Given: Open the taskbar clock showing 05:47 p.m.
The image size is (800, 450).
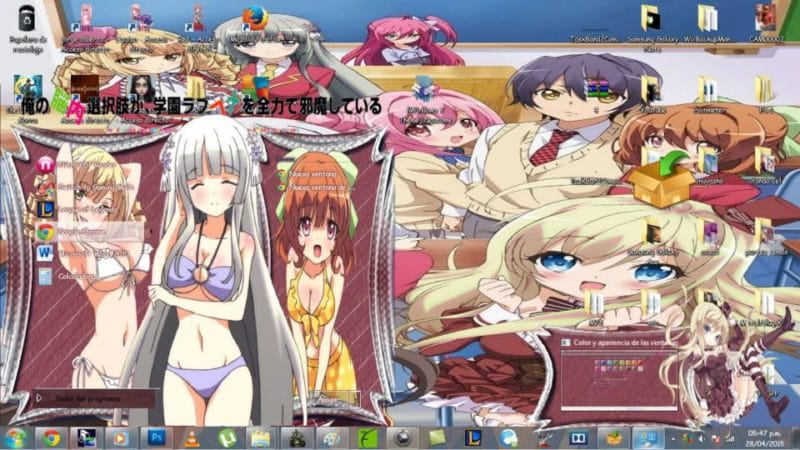Looking at the screenshot, I should click(764, 439).
